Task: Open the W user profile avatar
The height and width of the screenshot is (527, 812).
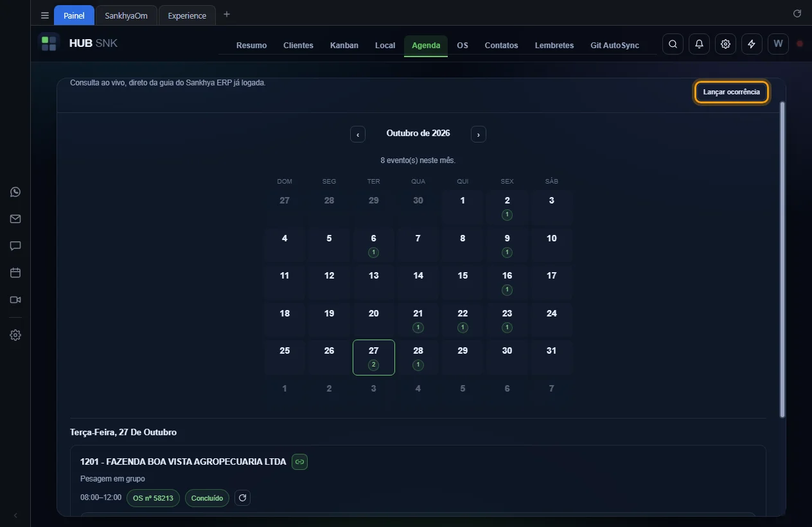Action: tap(778, 44)
